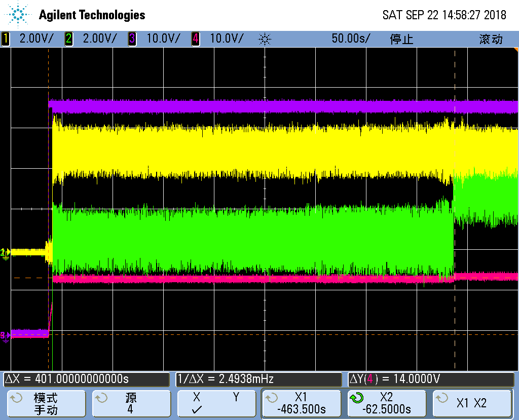This screenshot has height=420, width=519.
Task: Click the date and time stamp
Action: (x=444, y=15)
